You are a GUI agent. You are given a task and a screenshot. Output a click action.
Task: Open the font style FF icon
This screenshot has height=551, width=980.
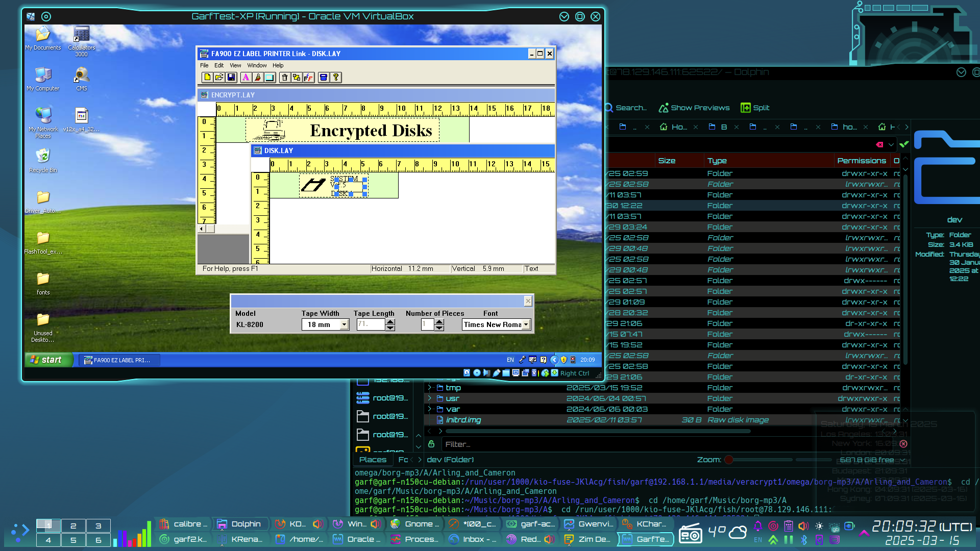point(309,78)
